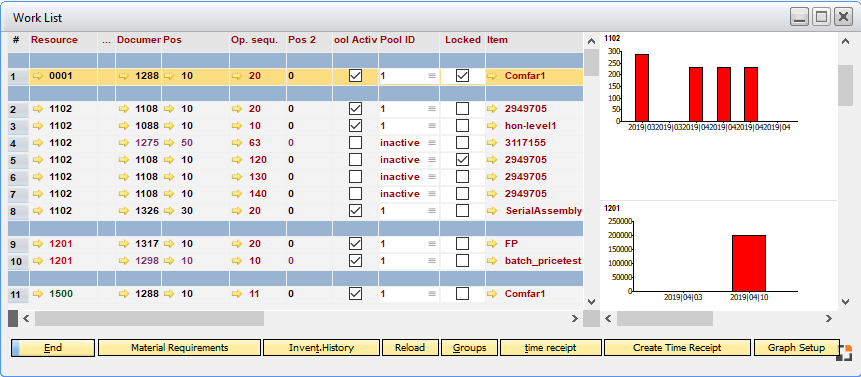Uncheck Locked checkbox in row 1

(x=463, y=76)
